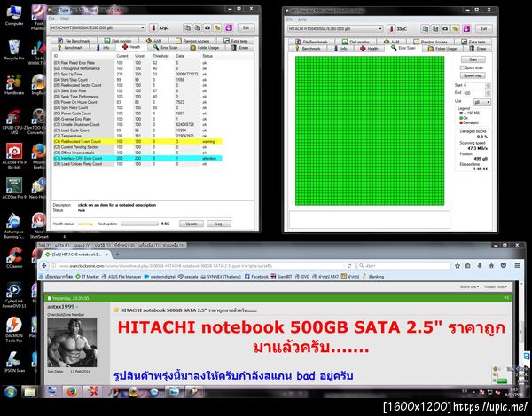Open new Firefox tab with plus button
Viewport: 532px width, 416px height.
pyautogui.click(x=117, y=255)
